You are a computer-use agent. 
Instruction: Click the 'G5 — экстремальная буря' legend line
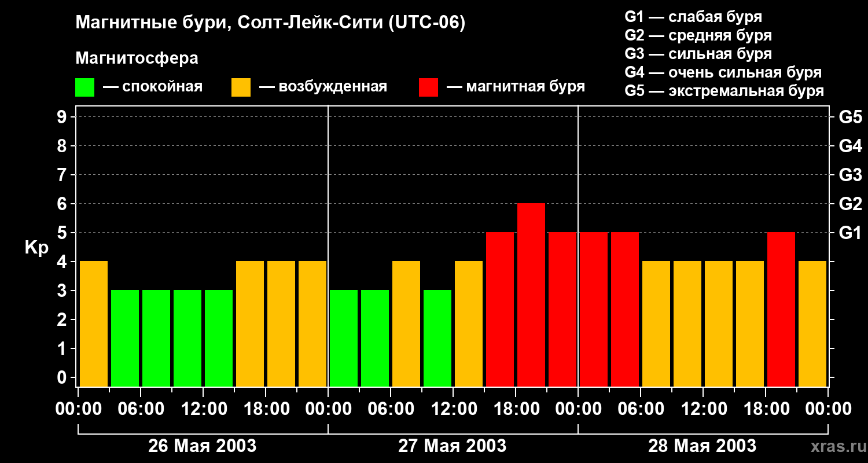coord(724,91)
